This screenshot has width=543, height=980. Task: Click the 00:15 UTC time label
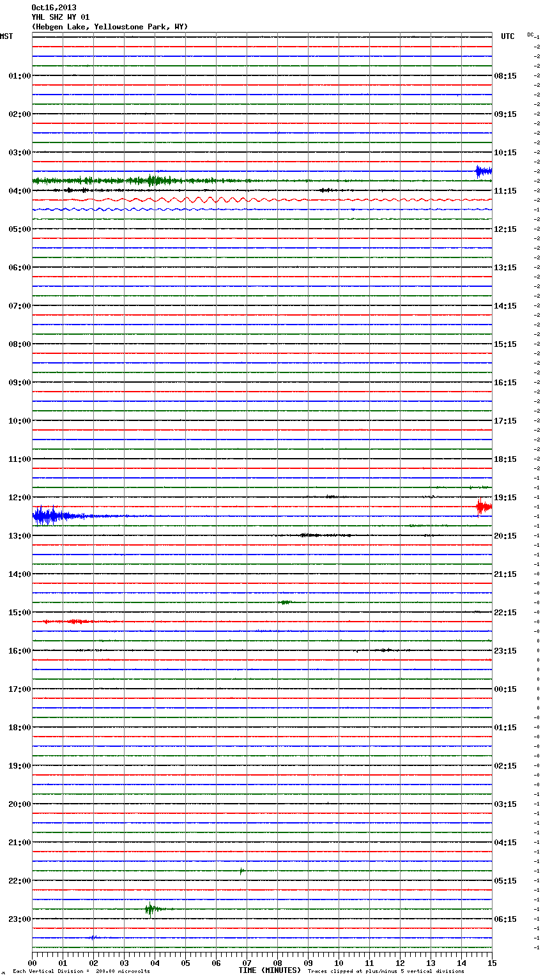[x=505, y=689]
